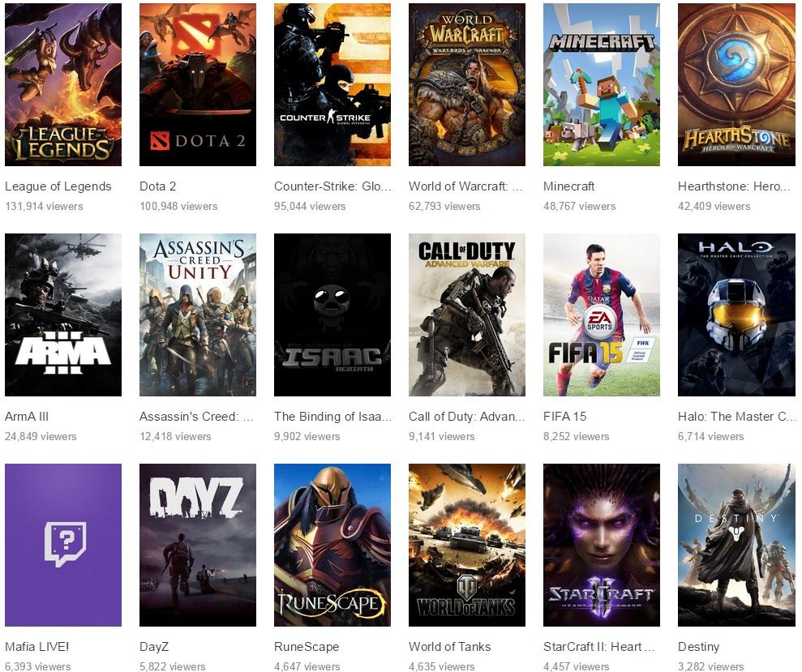The width and height of the screenshot is (802, 672).
Task: Click the 'Assassin's Creed: ...' title
Action: point(196,417)
